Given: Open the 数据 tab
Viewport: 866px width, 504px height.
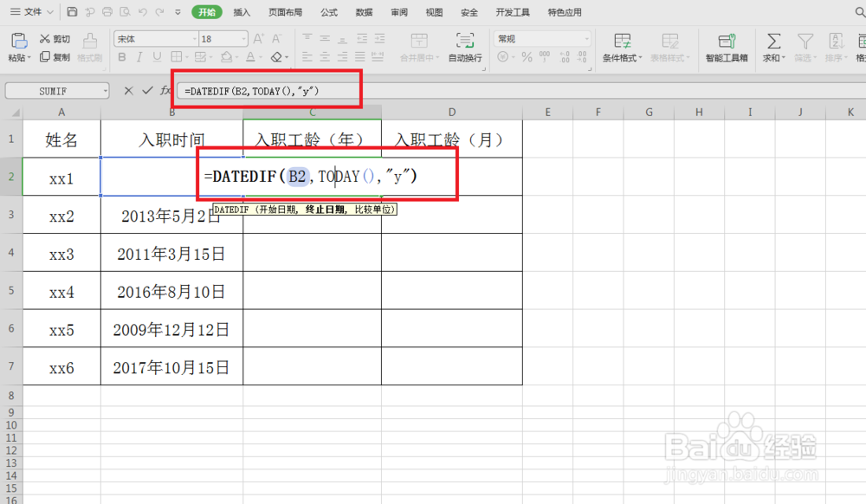Looking at the screenshot, I should [364, 12].
